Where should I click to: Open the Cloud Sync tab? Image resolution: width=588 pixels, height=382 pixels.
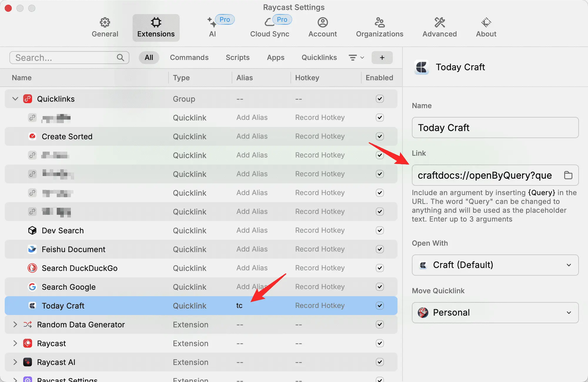pyautogui.click(x=270, y=28)
